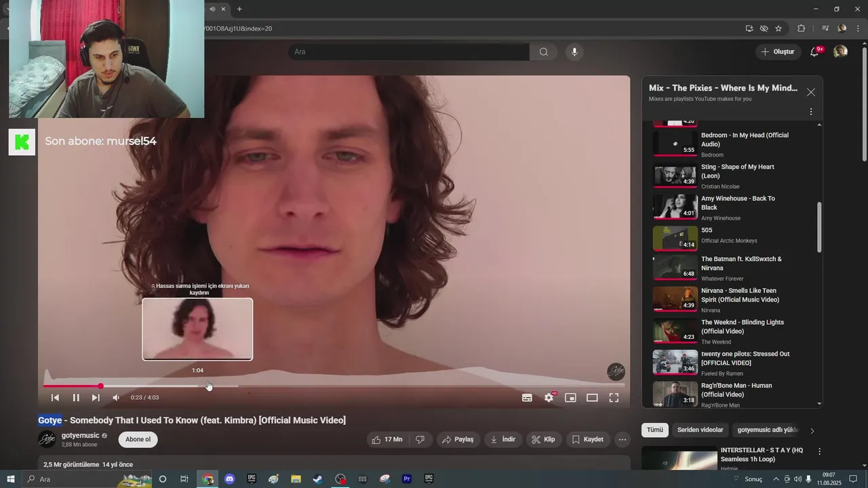Open options for INTERSTELLAR S T A Y video
Image resolution: width=868 pixels, height=488 pixels.
point(819,451)
